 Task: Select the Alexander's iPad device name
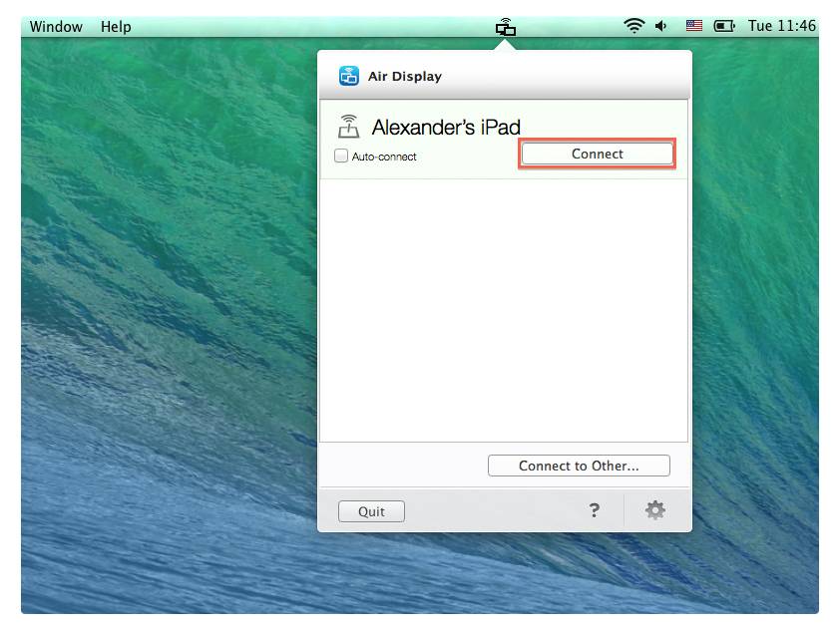coord(446,127)
